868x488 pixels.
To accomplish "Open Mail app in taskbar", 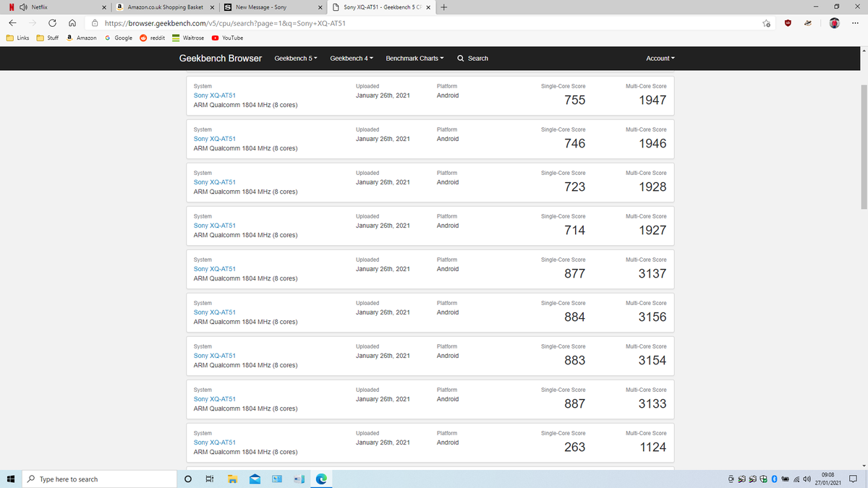I will click(255, 479).
